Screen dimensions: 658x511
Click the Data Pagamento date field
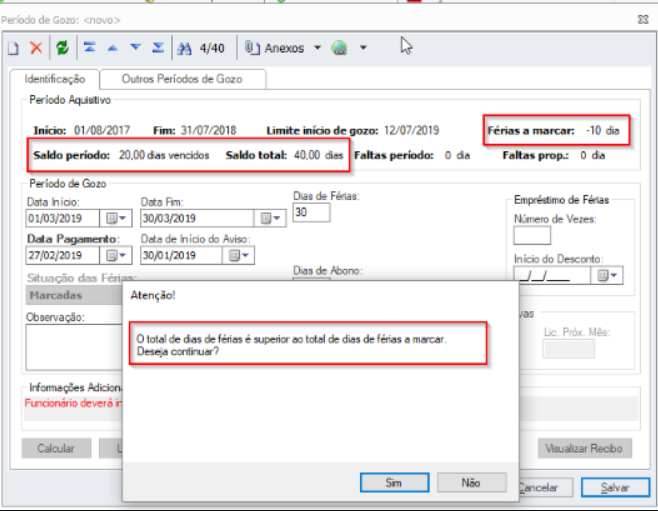[63, 255]
